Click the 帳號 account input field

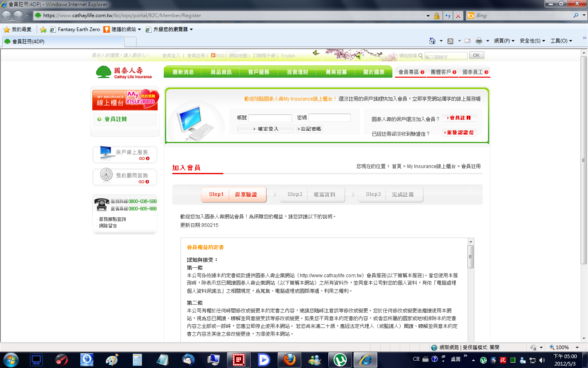(270, 118)
